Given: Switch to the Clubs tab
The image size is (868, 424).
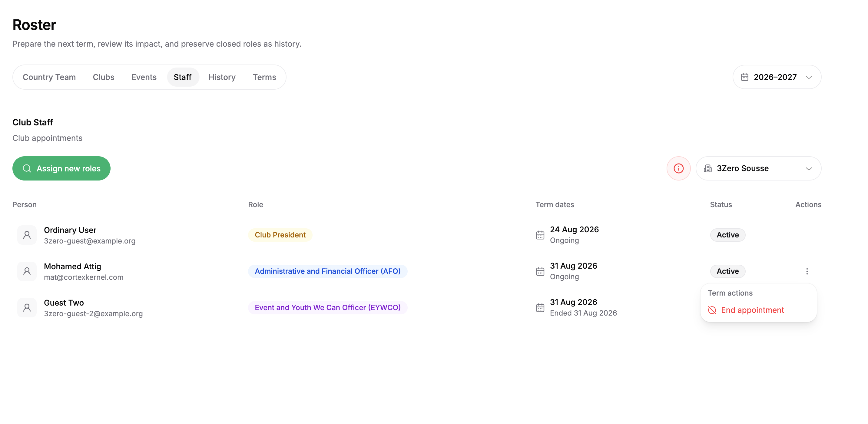Looking at the screenshot, I should [104, 77].
